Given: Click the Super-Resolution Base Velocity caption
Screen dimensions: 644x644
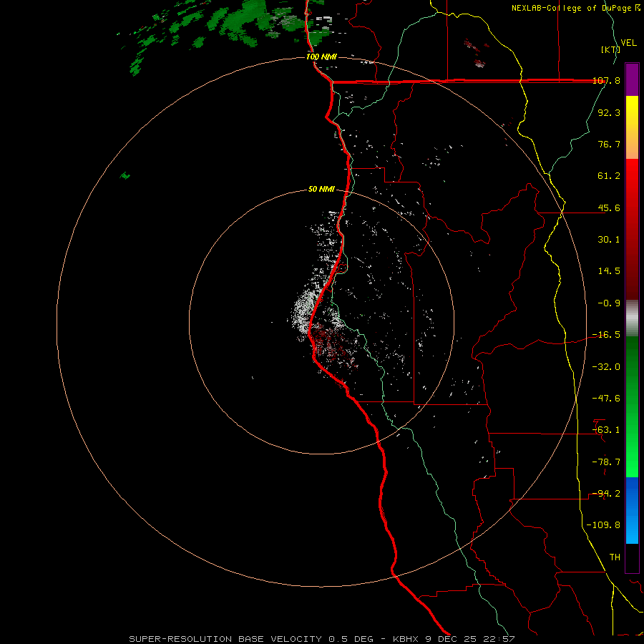Looking at the screenshot, I should click(x=321, y=639).
